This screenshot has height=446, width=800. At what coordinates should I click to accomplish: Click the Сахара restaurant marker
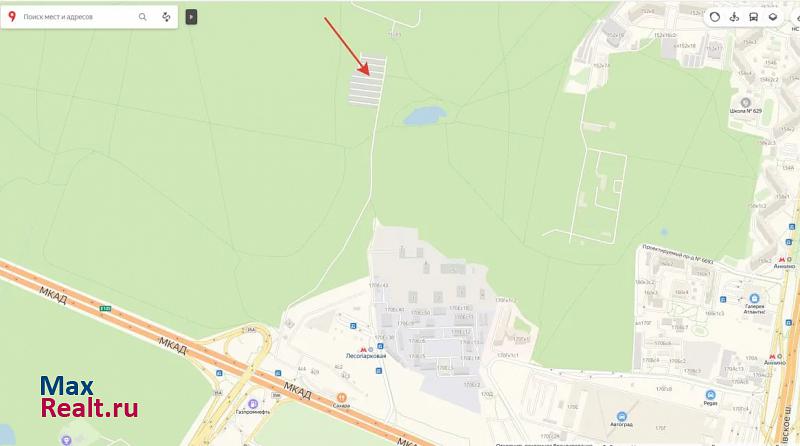click(341, 398)
